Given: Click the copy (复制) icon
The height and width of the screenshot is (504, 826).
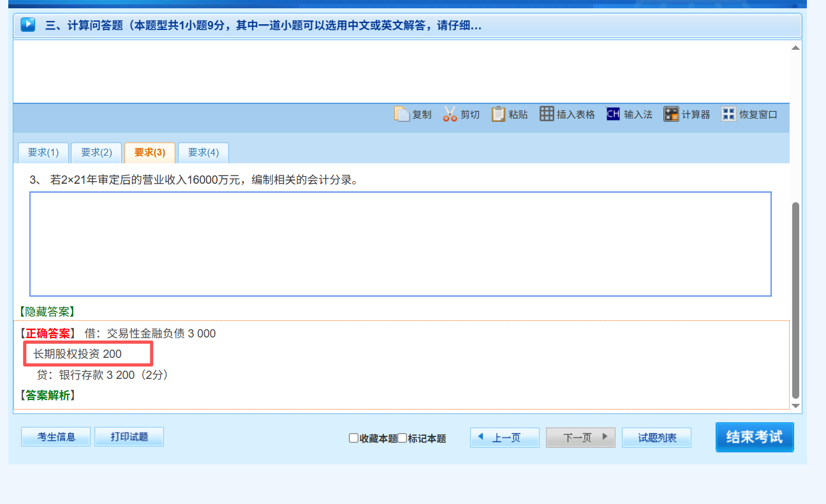Looking at the screenshot, I should (x=402, y=114).
